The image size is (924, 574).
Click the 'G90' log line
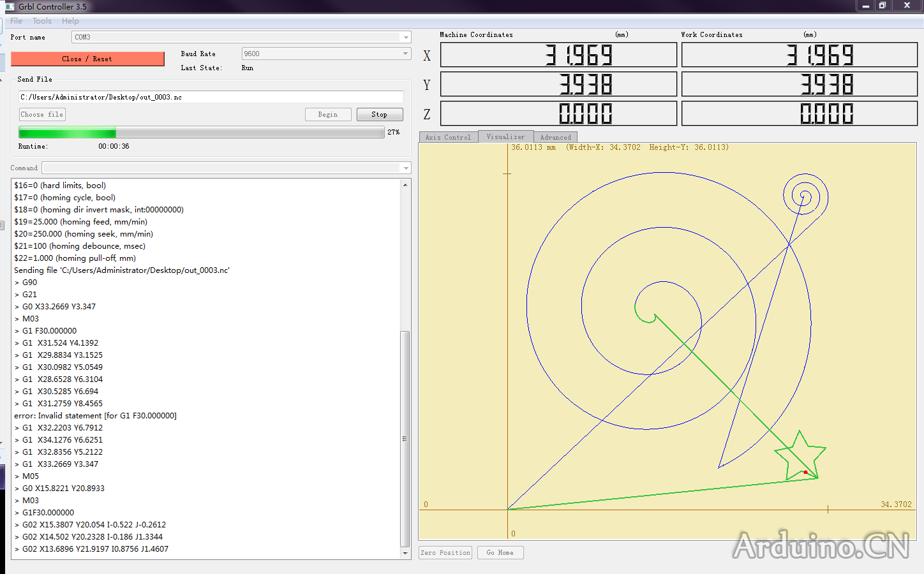26,283
